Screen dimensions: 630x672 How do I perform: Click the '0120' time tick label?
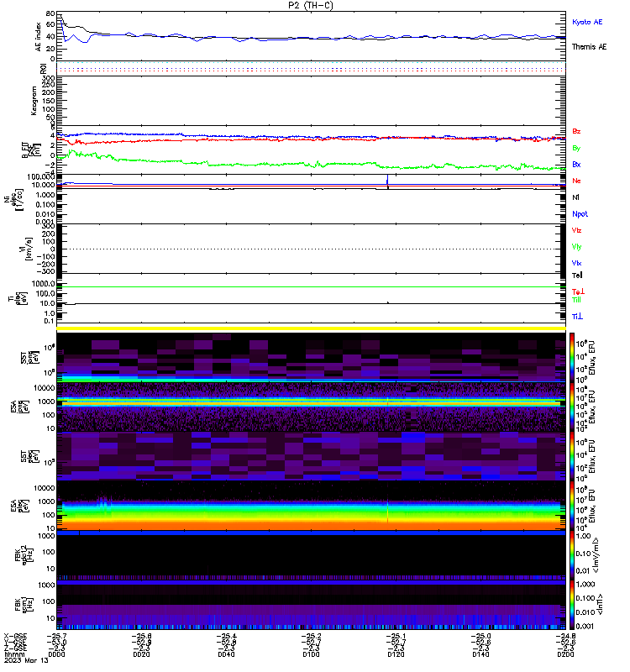click(x=396, y=654)
